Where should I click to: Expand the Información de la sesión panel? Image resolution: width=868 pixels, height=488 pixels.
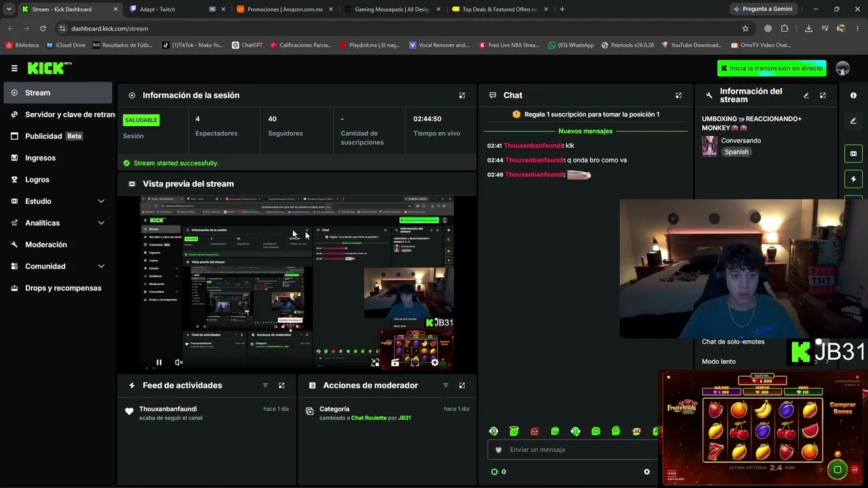[462, 96]
